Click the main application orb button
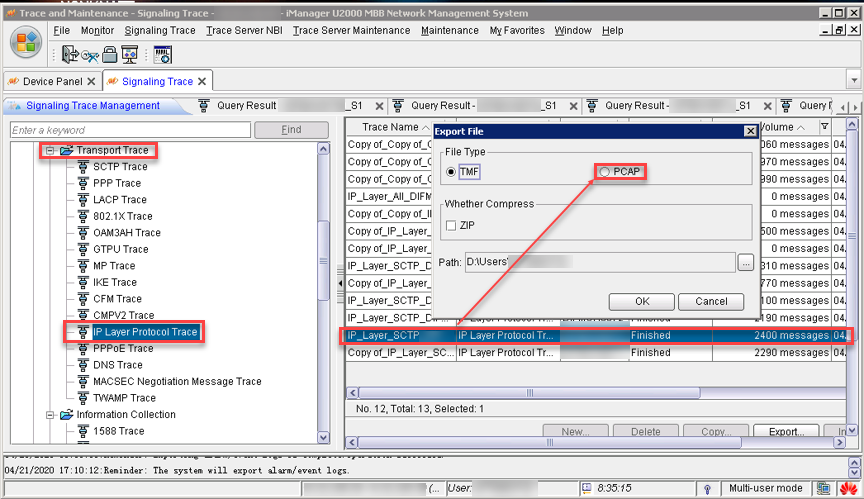 point(26,45)
